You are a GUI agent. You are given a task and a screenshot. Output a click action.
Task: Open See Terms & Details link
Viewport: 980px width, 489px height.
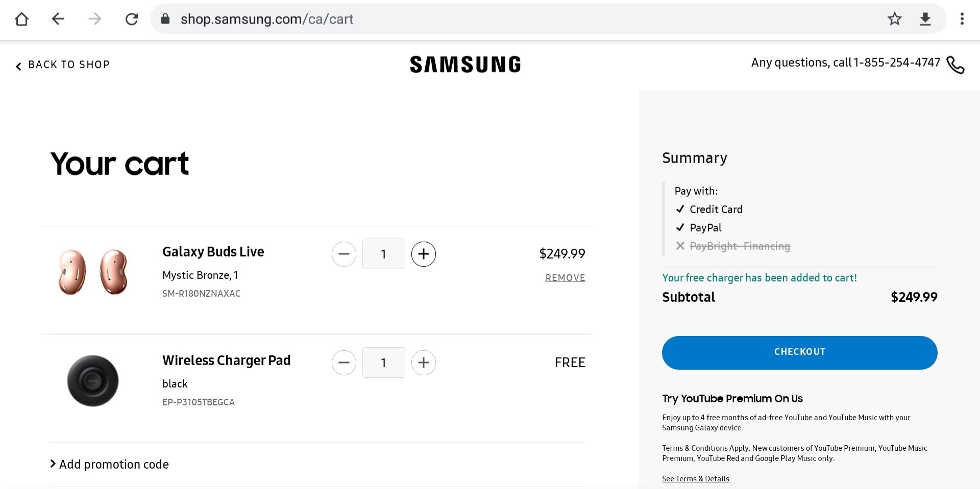click(695, 478)
